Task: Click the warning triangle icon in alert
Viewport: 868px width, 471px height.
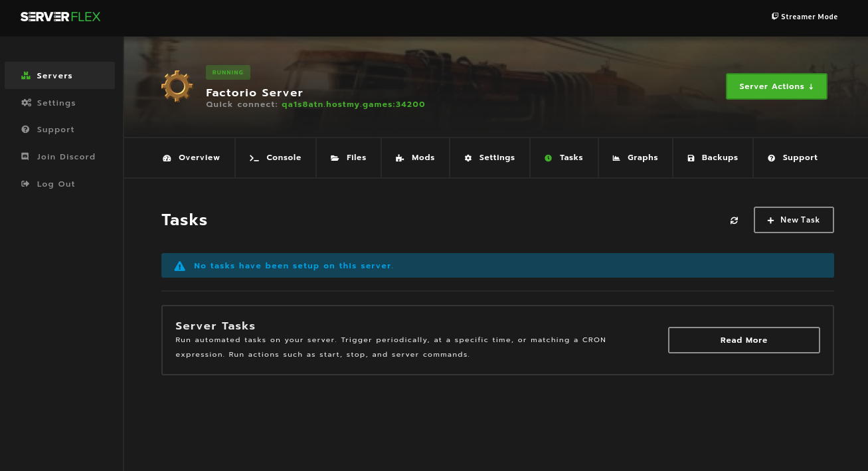Action: tap(179, 266)
